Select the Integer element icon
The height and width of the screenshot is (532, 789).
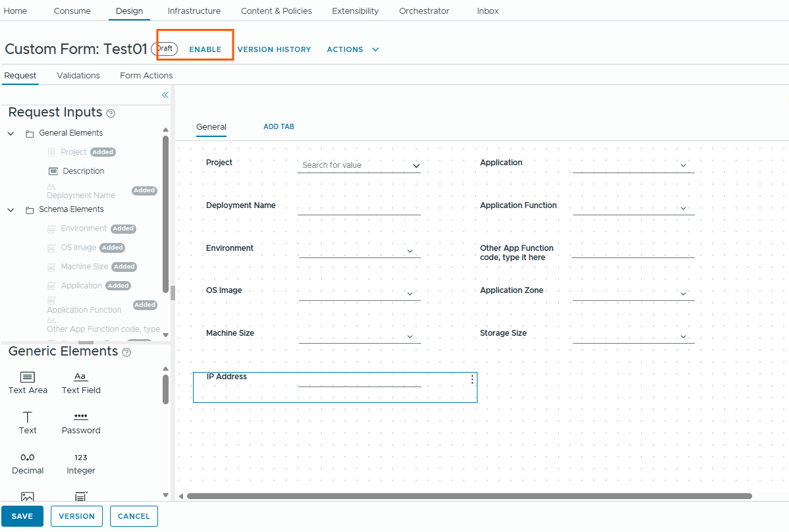click(81, 458)
